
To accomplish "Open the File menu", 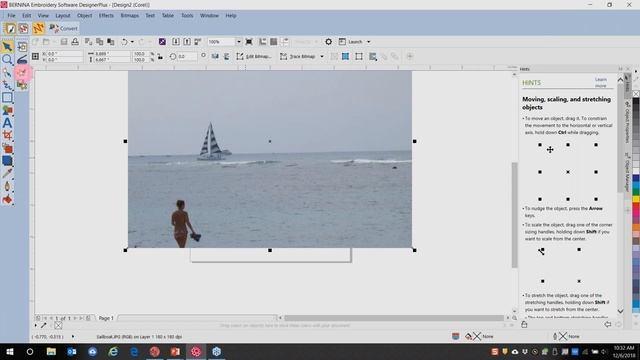I will [x=11, y=16].
